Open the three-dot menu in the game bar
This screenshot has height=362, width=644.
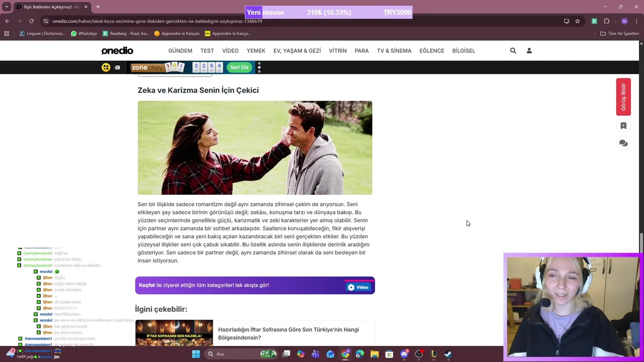[259, 67]
